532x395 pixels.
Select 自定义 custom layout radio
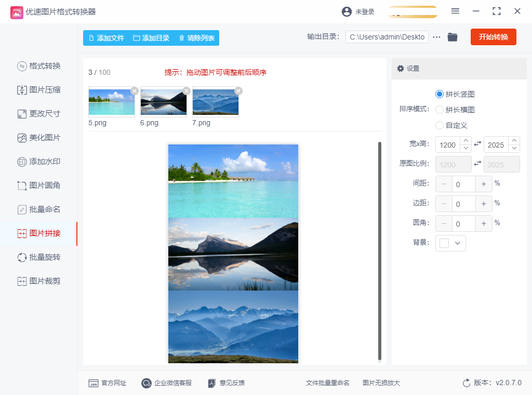coord(440,125)
